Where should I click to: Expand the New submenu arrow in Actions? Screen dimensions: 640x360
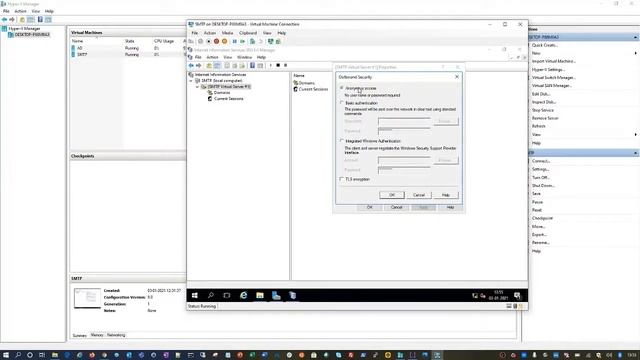point(636,53)
